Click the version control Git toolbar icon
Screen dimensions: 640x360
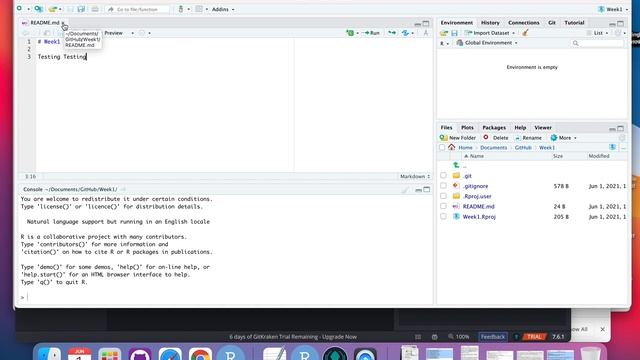[x=181, y=9]
